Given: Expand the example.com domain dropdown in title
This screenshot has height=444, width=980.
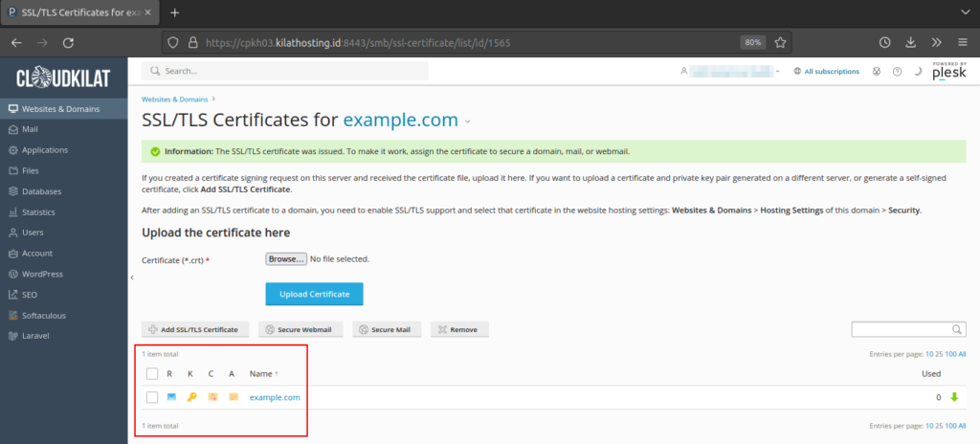Looking at the screenshot, I should [x=468, y=122].
